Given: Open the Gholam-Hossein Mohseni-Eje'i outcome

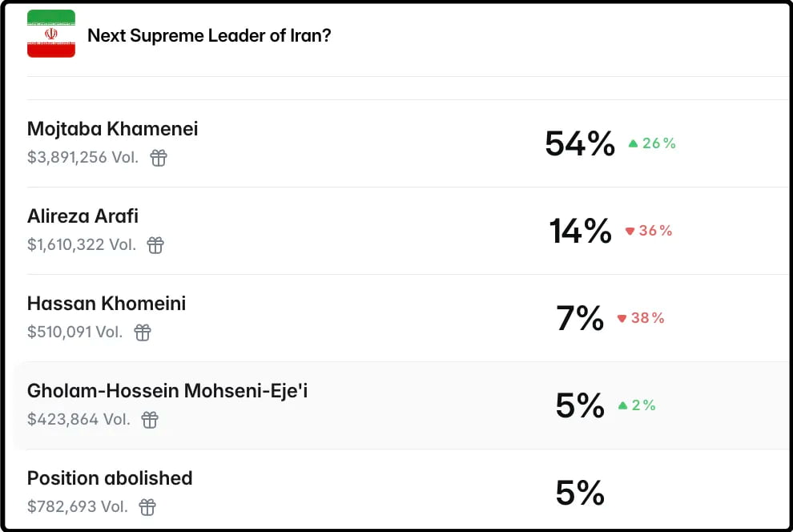Looking at the screenshot, I should pos(167,391).
